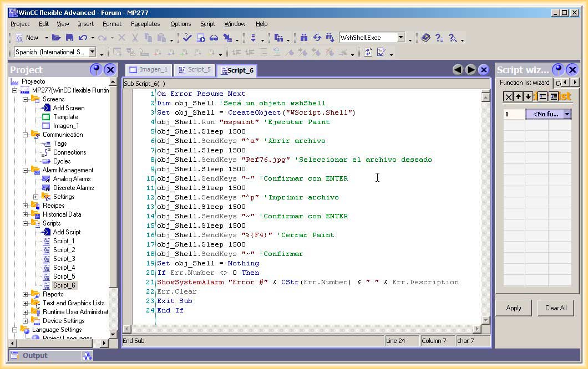The image size is (588, 369).
Task: Delete function with X icon in wizard
Action: pos(508,97)
